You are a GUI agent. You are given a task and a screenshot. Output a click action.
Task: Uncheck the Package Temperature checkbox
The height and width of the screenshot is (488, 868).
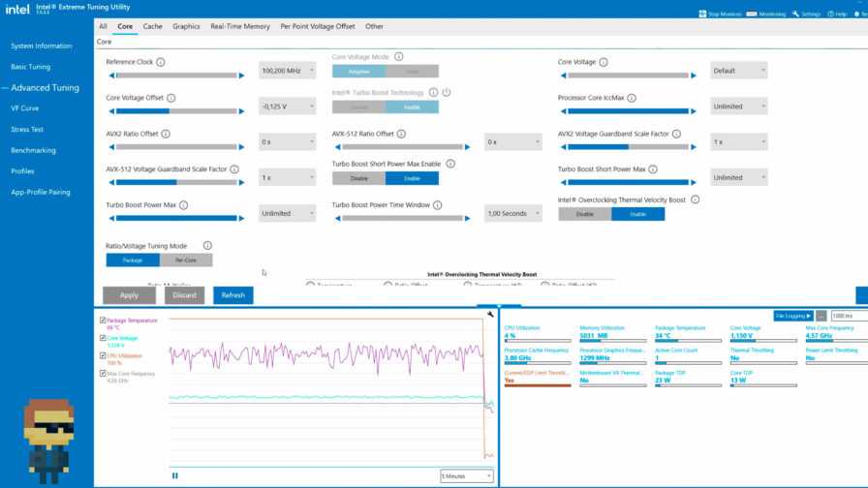point(104,320)
